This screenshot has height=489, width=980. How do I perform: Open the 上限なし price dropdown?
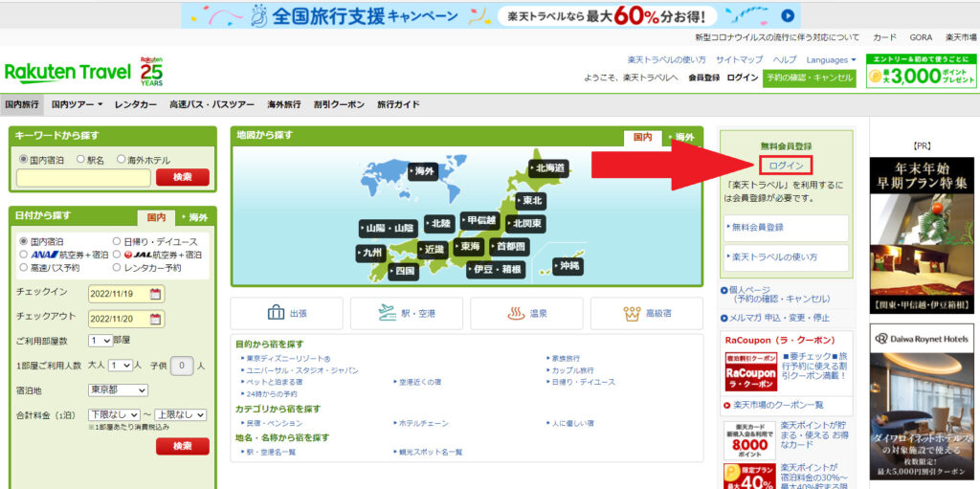pos(180,414)
